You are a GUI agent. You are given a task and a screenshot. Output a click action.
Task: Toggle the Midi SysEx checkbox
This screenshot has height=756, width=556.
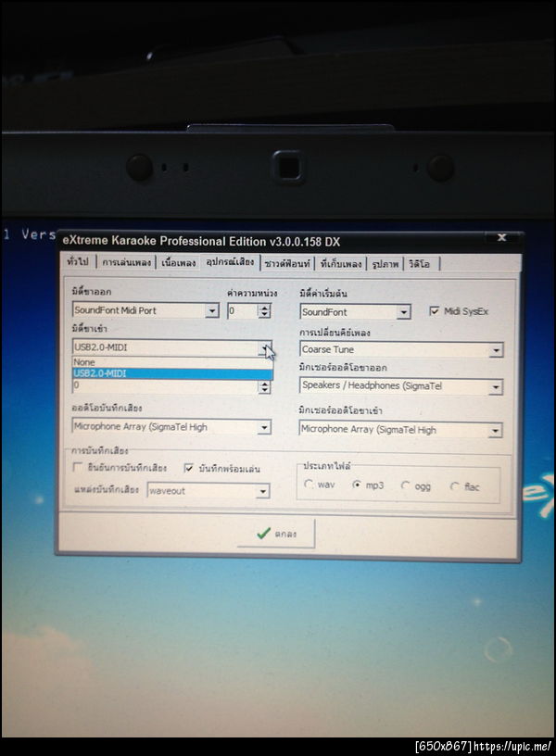pyautogui.click(x=434, y=311)
